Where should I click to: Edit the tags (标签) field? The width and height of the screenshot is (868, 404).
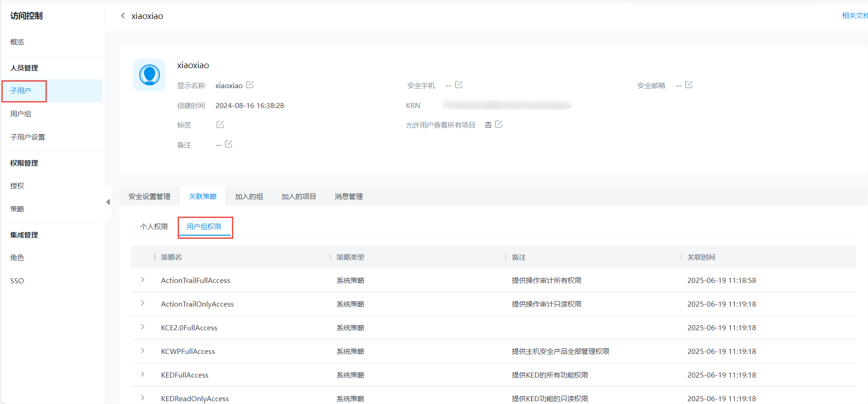pos(220,124)
